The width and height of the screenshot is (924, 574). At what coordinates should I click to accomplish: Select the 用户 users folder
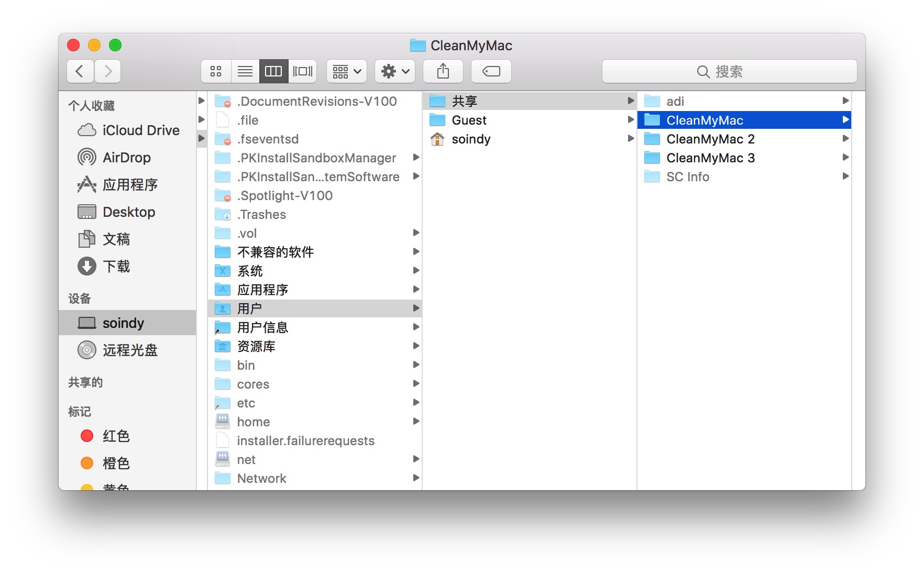tap(314, 308)
